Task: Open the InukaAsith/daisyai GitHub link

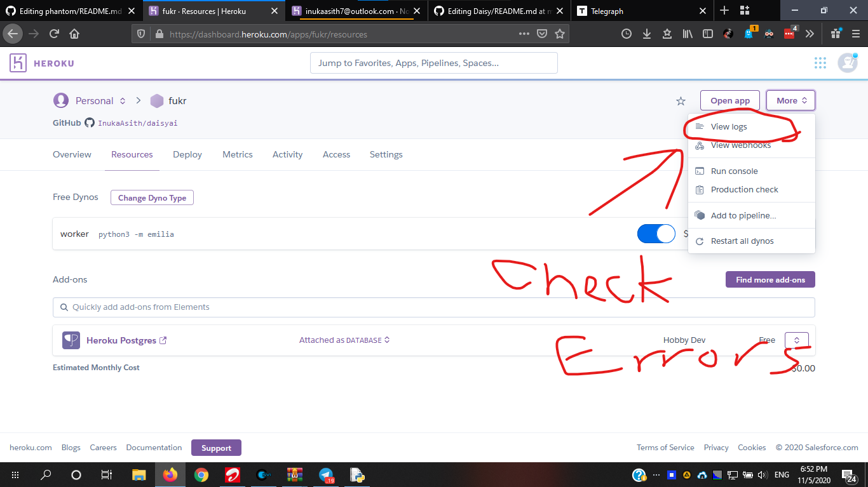Action: click(x=137, y=123)
